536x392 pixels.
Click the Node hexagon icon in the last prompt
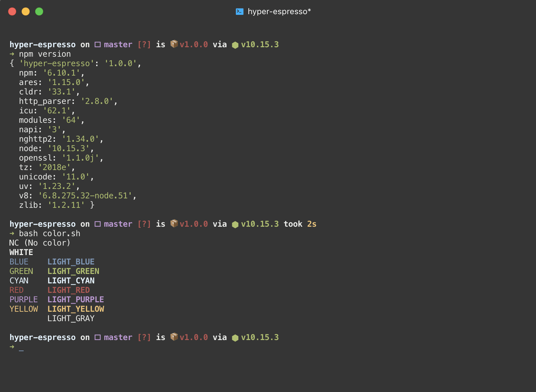pyautogui.click(x=235, y=338)
